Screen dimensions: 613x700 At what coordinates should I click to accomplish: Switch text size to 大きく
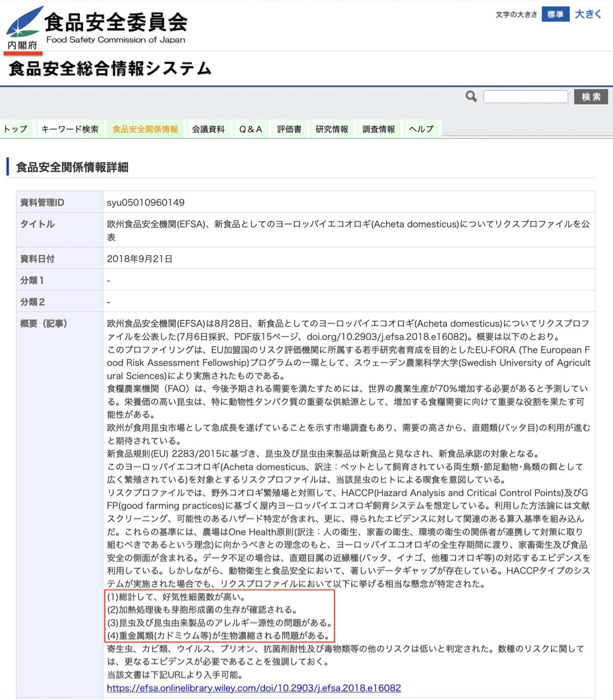[x=588, y=14]
